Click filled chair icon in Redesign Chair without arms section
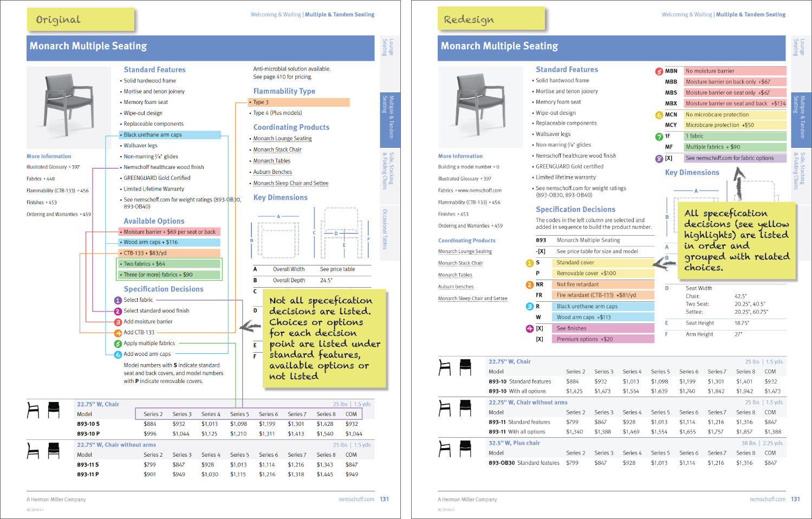This screenshot has height=519, width=812. 465,408
